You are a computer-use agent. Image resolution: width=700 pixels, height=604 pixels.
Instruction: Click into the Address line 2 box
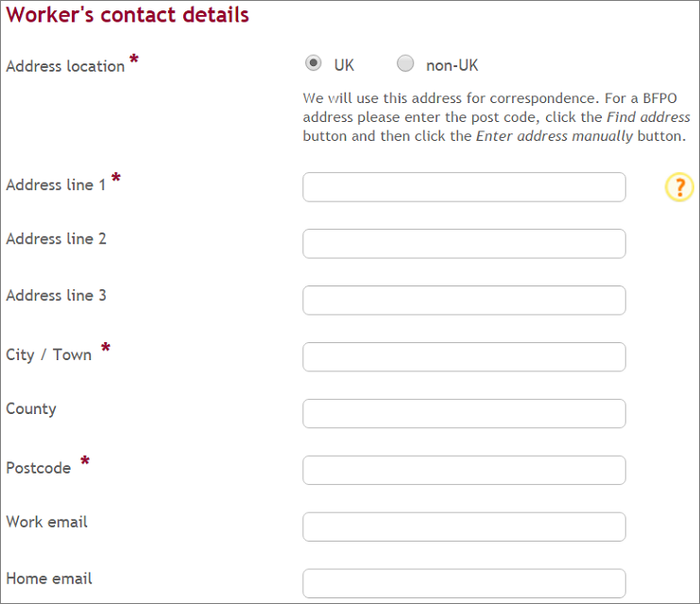point(464,244)
